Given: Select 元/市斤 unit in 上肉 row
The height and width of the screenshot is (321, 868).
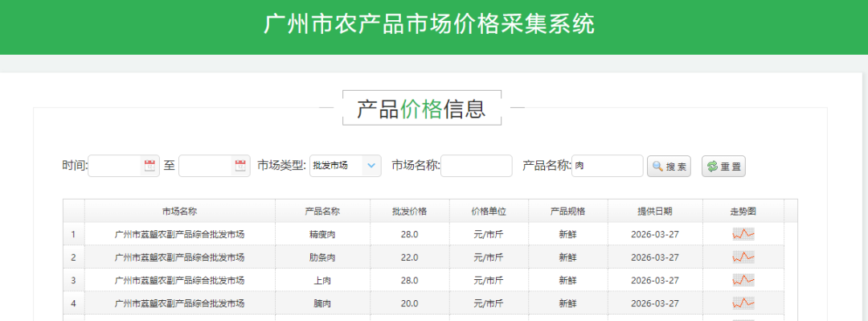Looking at the screenshot, I should click(x=489, y=281).
